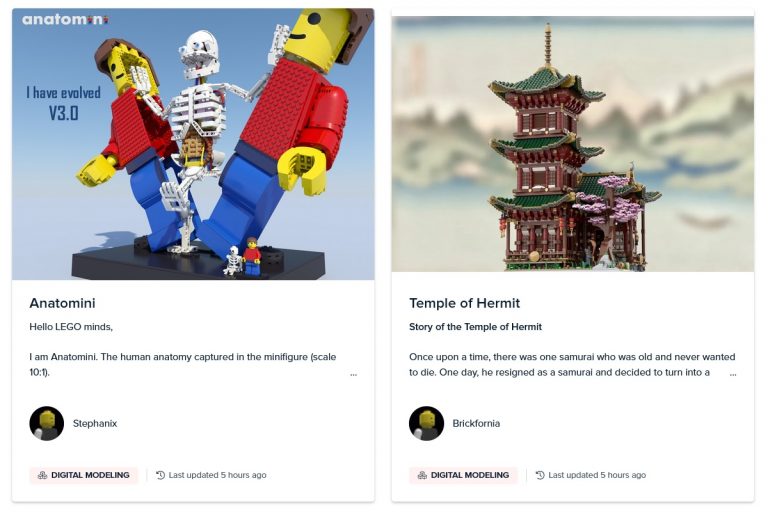768x515 pixels.
Task: Click the Anatomini project title
Action: [x=62, y=303]
